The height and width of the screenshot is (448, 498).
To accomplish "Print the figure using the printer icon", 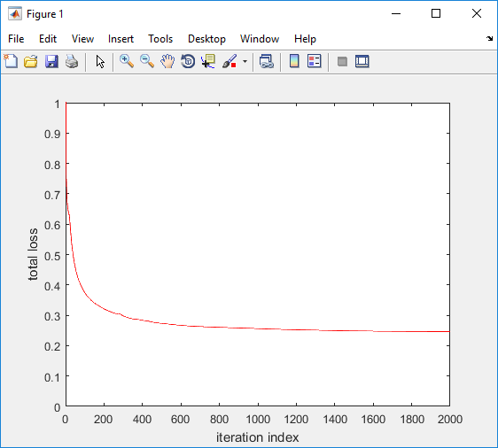I will click(x=72, y=61).
